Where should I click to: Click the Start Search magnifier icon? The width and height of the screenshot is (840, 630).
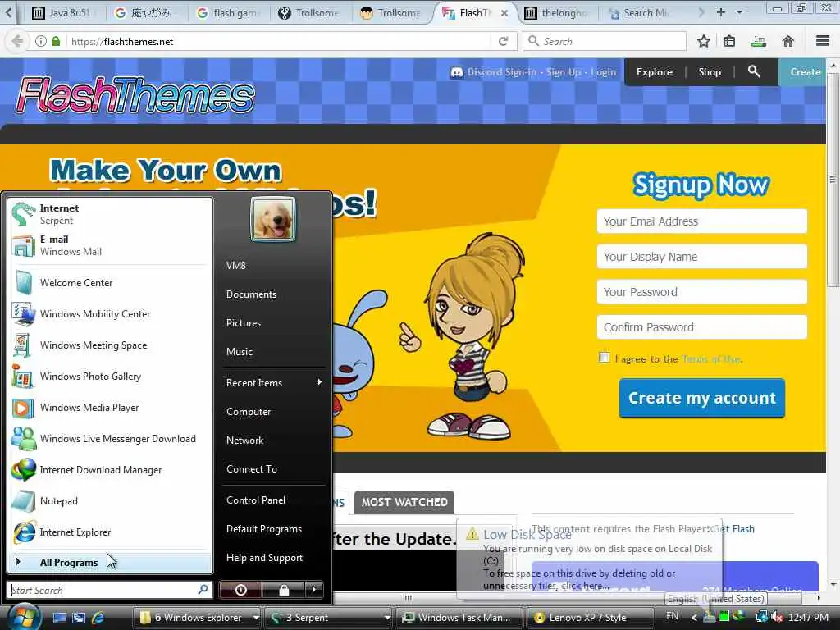pyautogui.click(x=203, y=590)
